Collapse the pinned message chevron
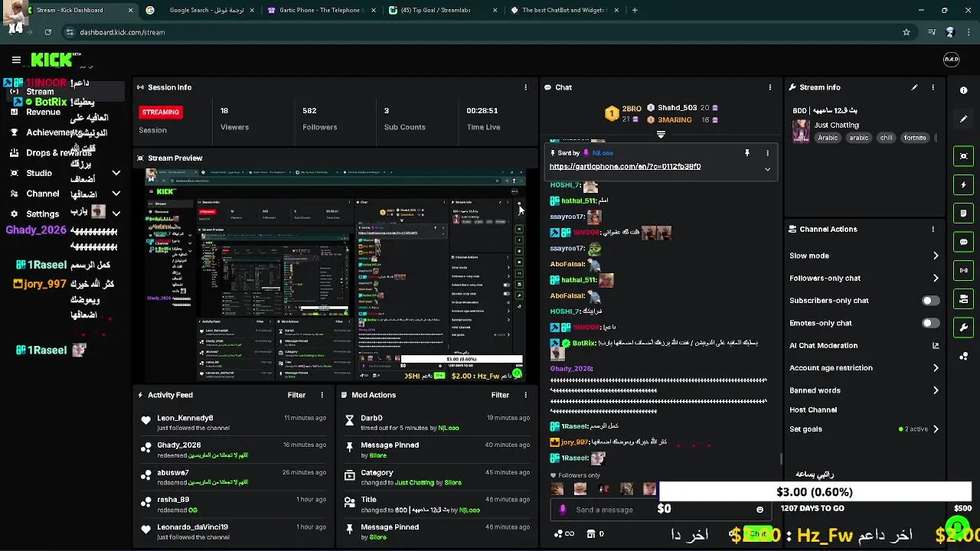 [x=767, y=169]
